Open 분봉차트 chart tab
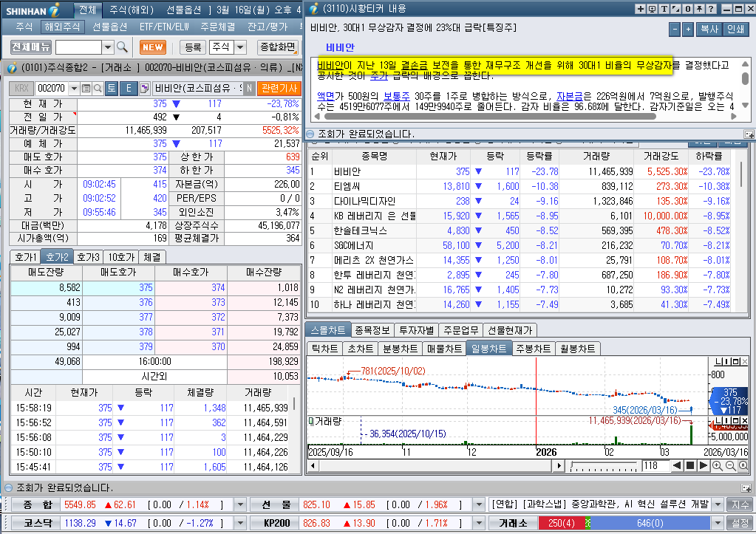756x534 pixels. tap(401, 349)
